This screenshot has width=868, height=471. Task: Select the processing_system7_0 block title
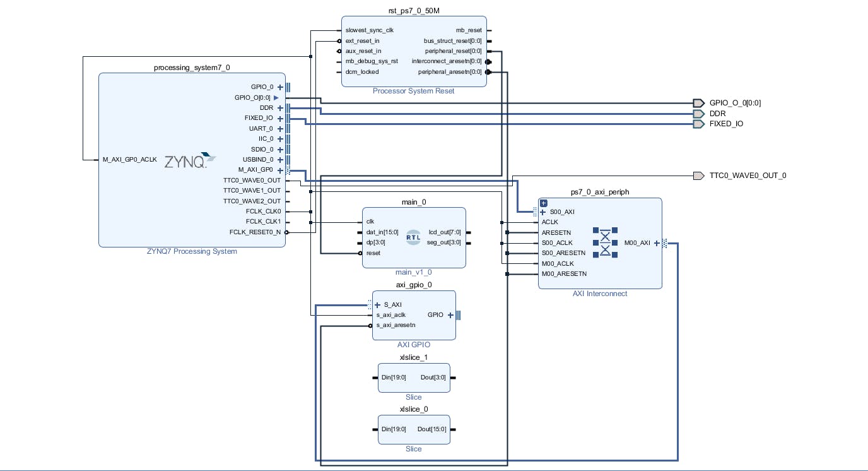point(192,68)
